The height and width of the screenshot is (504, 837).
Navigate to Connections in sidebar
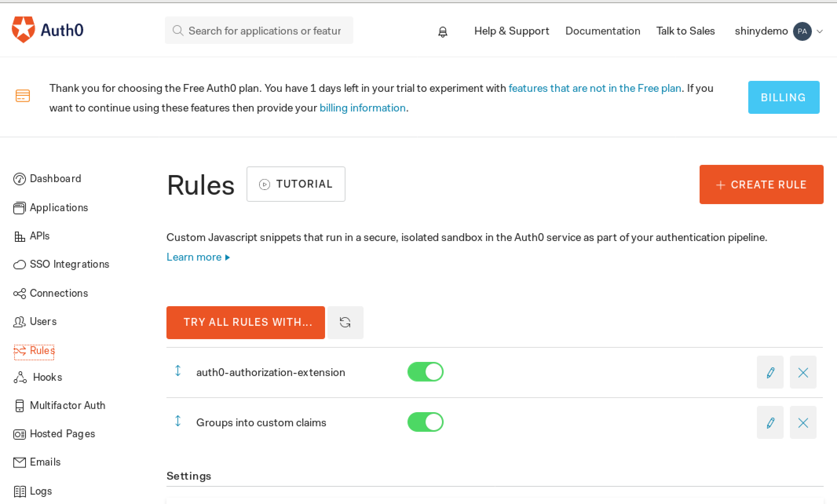pos(58,293)
